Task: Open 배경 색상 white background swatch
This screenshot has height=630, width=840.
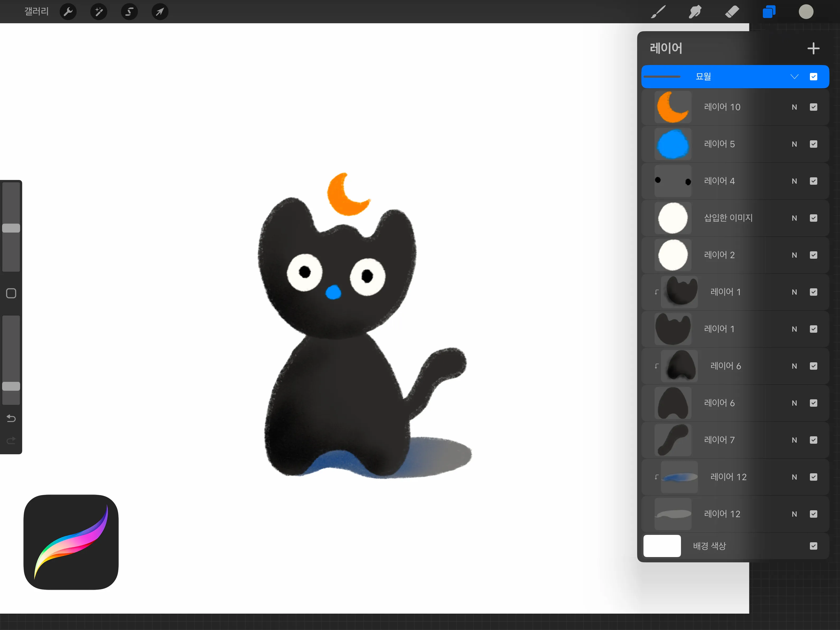Action: (662, 546)
